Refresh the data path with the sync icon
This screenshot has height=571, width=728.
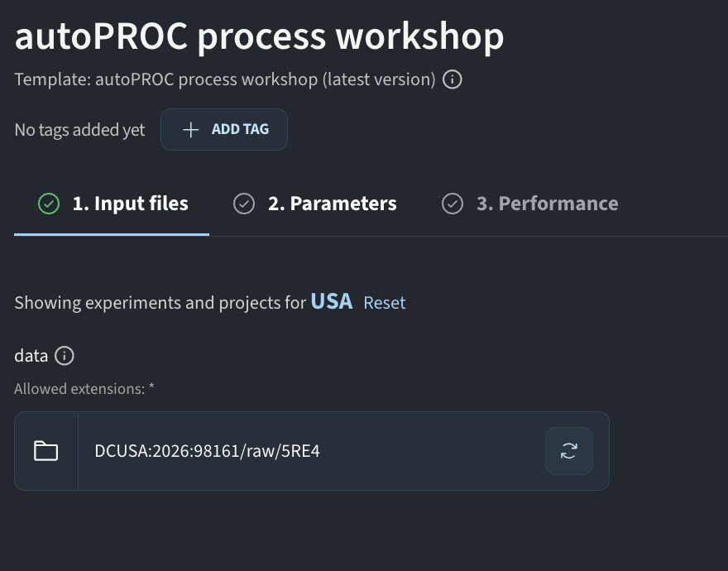pyautogui.click(x=569, y=451)
